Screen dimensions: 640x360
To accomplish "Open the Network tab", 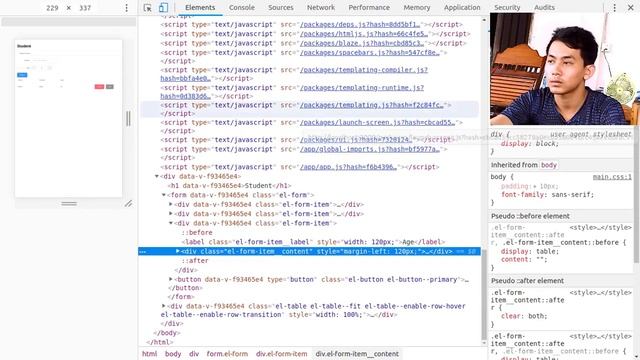I will (321, 8).
